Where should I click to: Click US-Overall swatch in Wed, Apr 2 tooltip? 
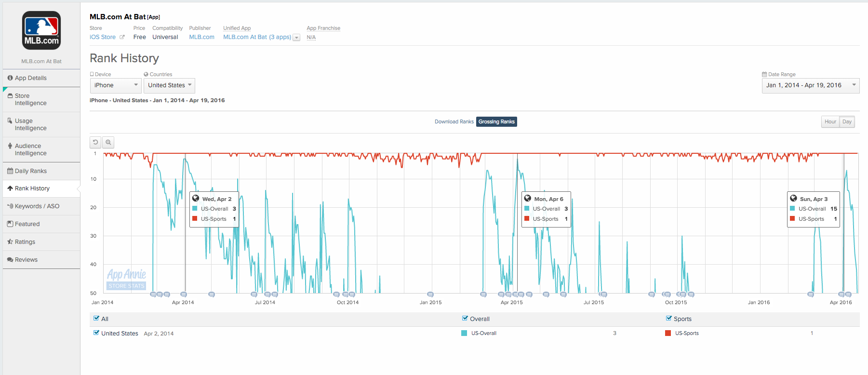195,208
